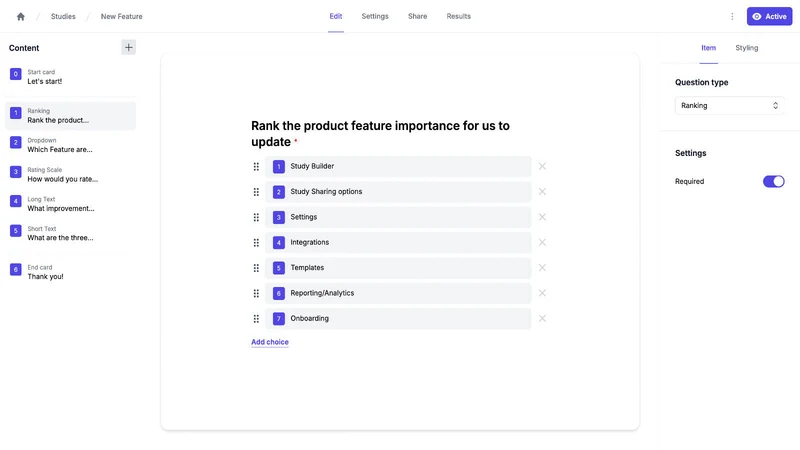
Task: Switch to the Edit tab
Action: pos(336,16)
